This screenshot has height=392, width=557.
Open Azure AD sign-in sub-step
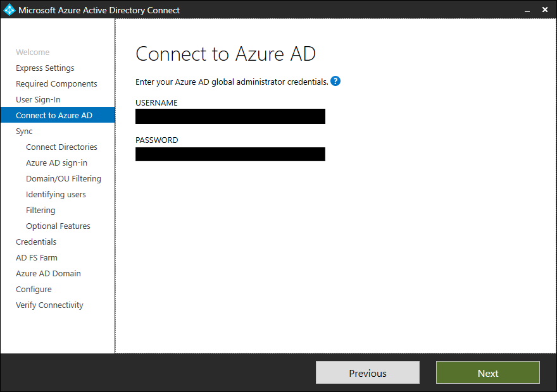pyautogui.click(x=56, y=163)
